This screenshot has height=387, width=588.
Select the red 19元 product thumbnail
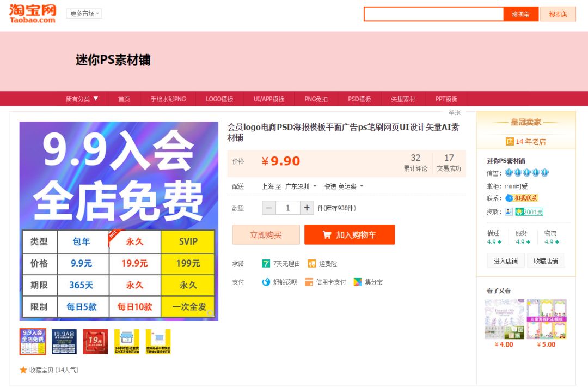[x=95, y=341]
